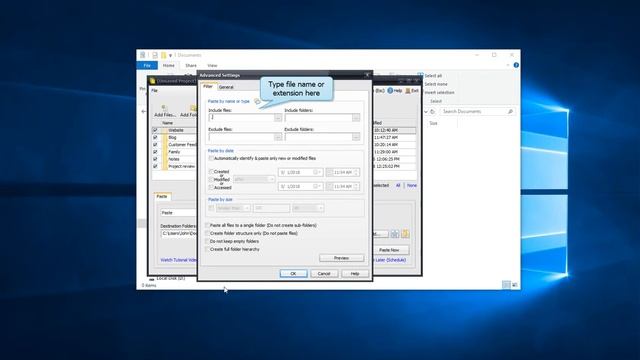
Task: Adjust the lower time spinner arrows
Action: coord(356,186)
